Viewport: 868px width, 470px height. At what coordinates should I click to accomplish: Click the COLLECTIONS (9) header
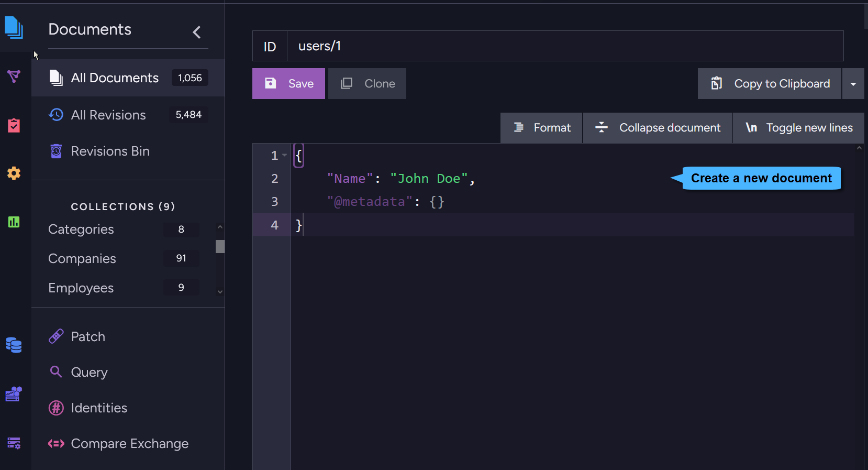tap(123, 206)
